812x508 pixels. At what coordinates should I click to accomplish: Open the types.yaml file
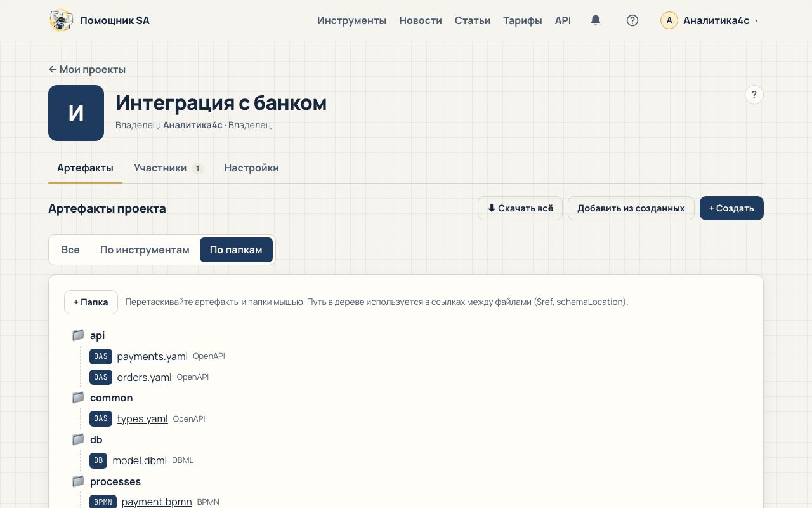(142, 418)
